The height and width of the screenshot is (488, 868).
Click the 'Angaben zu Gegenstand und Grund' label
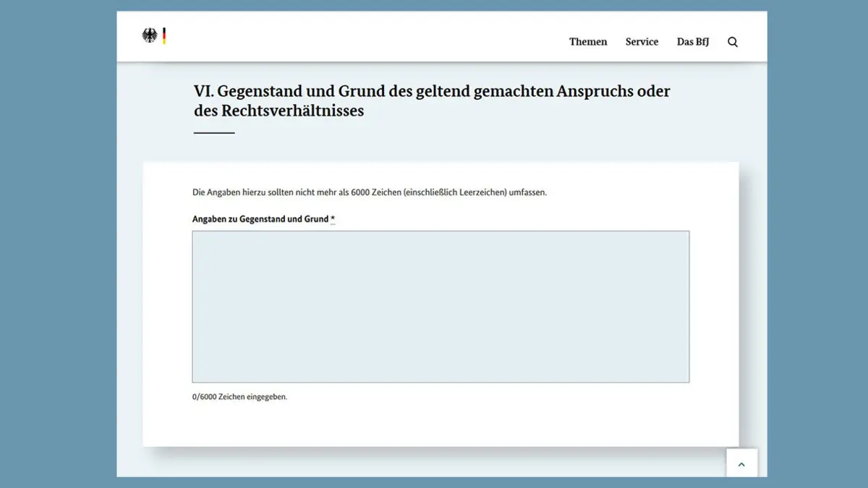tap(260, 219)
